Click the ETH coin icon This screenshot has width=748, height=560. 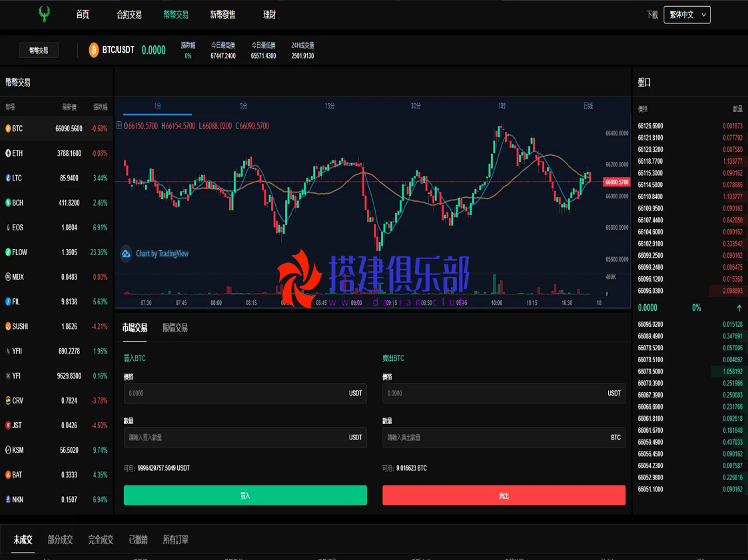(8, 153)
